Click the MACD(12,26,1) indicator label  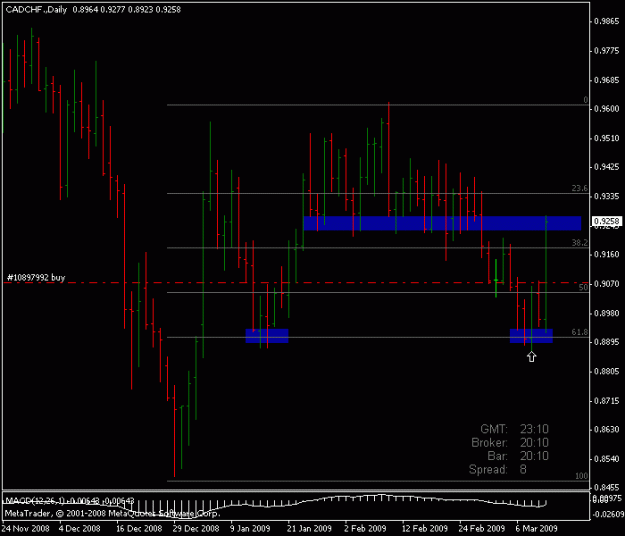(x=70, y=501)
